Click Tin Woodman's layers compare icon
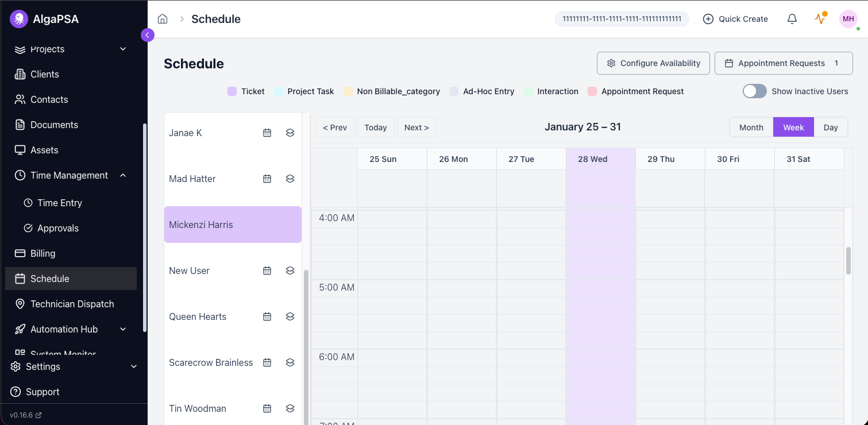Screen dimensions: 868x425 pyautogui.click(x=290, y=408)
